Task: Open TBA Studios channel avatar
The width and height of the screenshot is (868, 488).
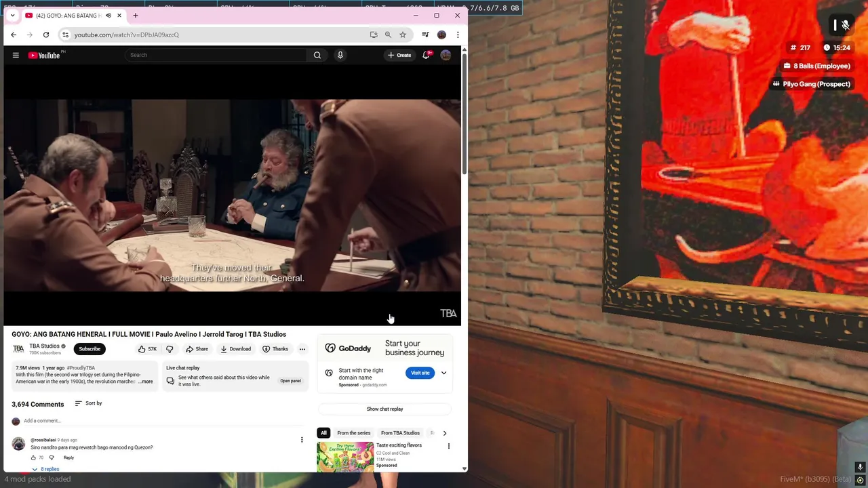Action: click(x=18, y=349)
